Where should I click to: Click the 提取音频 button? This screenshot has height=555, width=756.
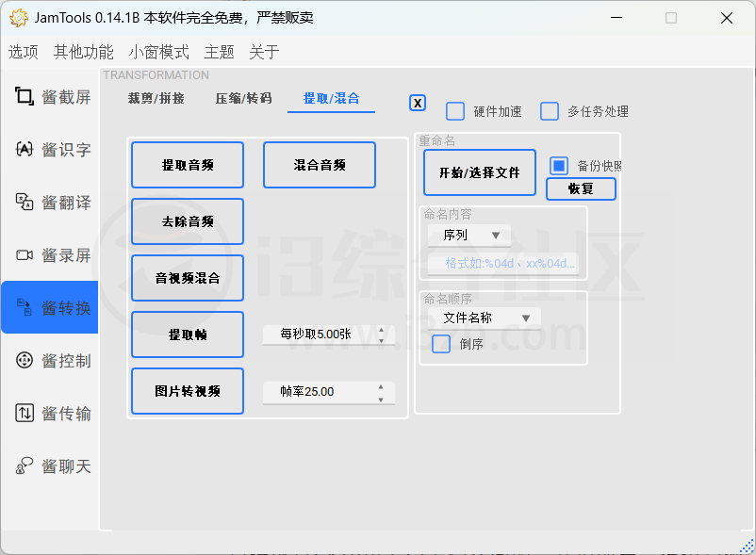click(x=188, y=165)
